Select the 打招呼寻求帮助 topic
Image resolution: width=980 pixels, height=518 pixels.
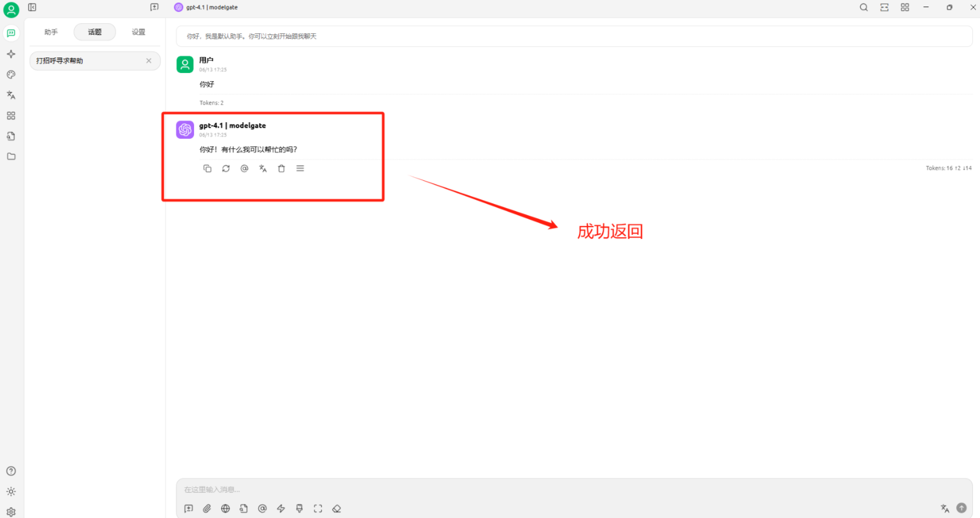[x=83, y=61]
